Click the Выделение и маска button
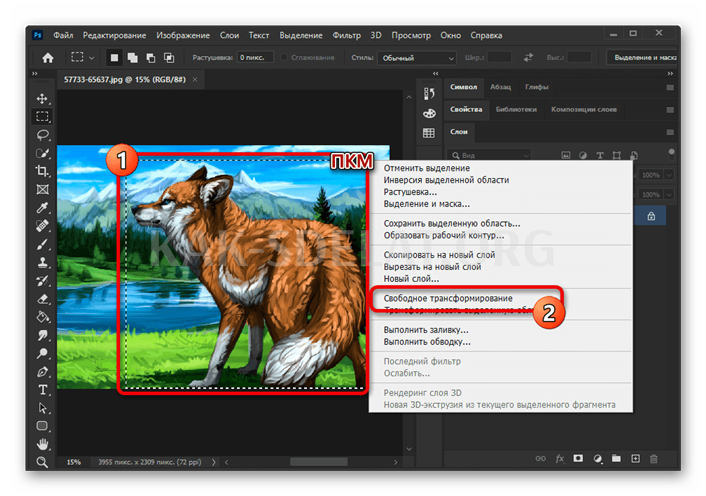 click(x=643, y=58)
